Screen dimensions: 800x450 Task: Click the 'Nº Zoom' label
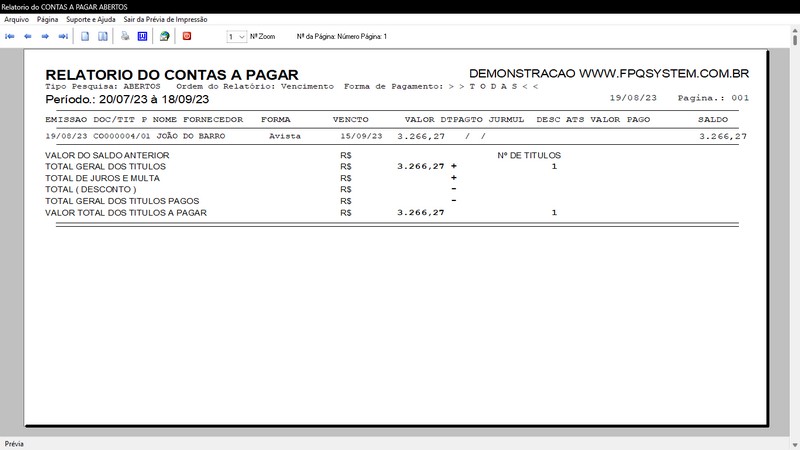(262, 37)
